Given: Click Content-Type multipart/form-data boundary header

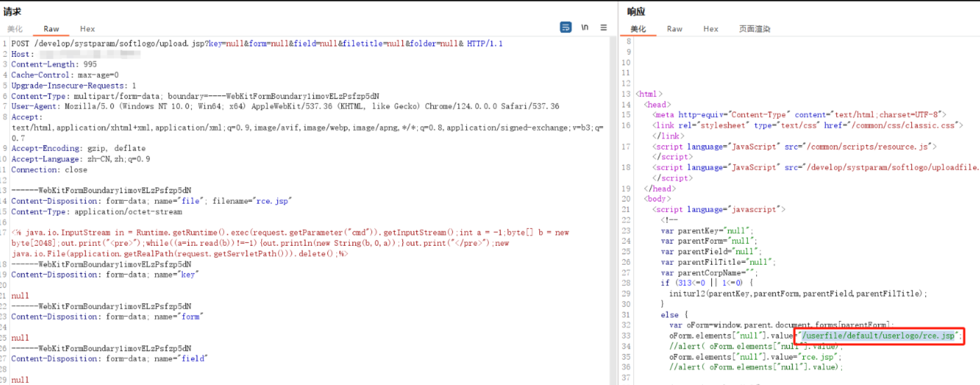Looking at the screenshot, I should coord(195,96).
